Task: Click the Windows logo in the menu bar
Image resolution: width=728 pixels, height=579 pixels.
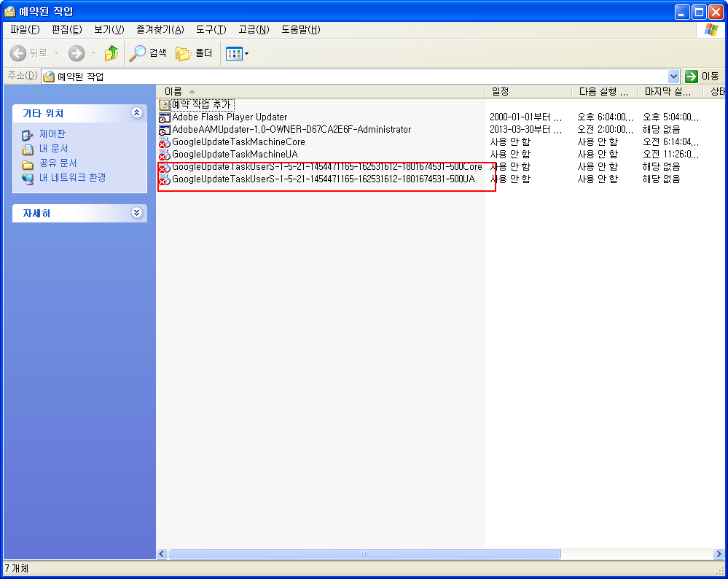Action: [711, 30]
